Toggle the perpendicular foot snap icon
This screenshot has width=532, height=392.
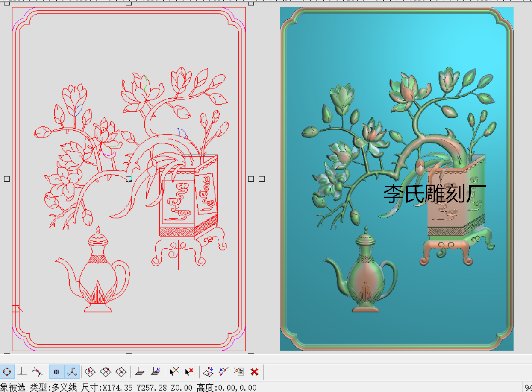click(x=22, y=372)
